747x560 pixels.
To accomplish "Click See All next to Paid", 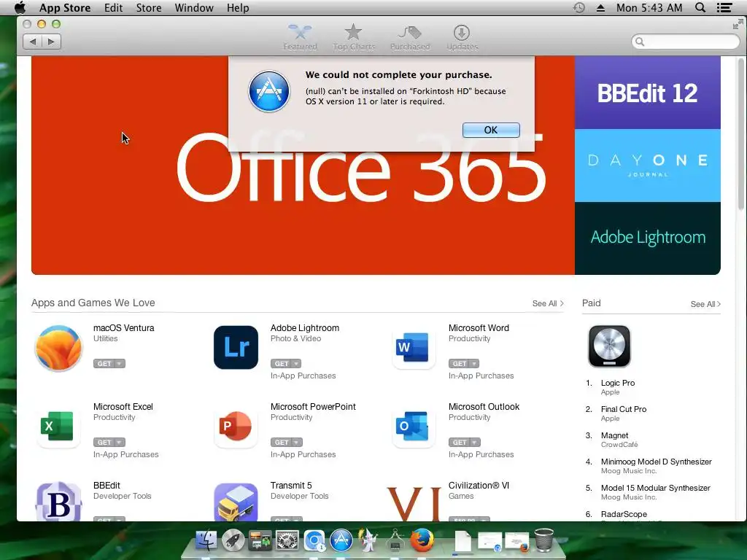I will point(705,304).
